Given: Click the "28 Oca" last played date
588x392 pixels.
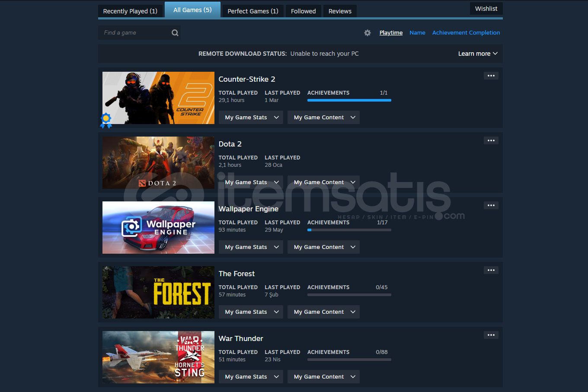Looking at the screenshot, I should tap(273, 165).
